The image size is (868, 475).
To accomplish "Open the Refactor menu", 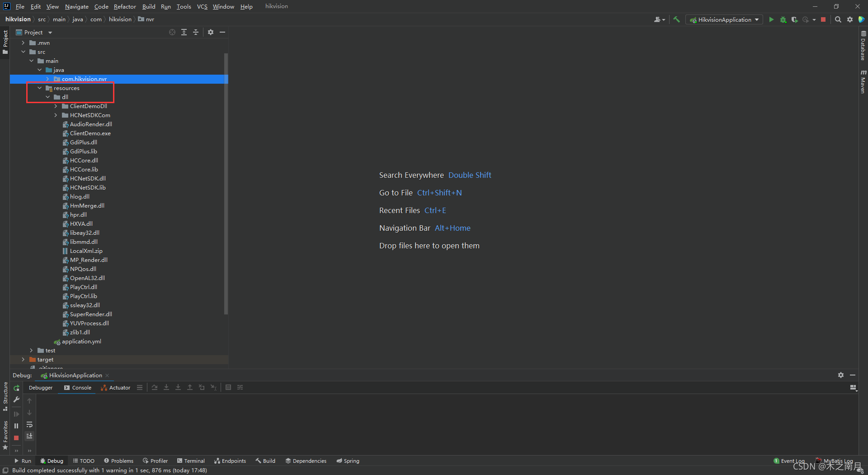I will point(125,6).
